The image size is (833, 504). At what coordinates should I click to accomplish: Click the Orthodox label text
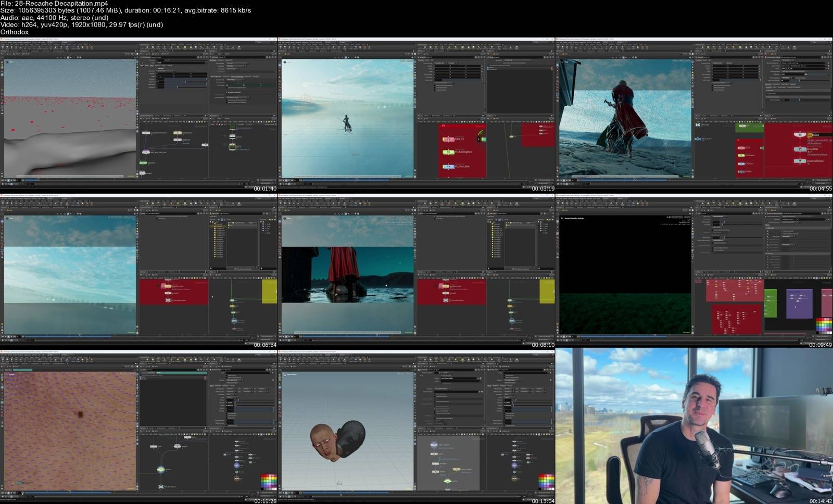point(15,32)
